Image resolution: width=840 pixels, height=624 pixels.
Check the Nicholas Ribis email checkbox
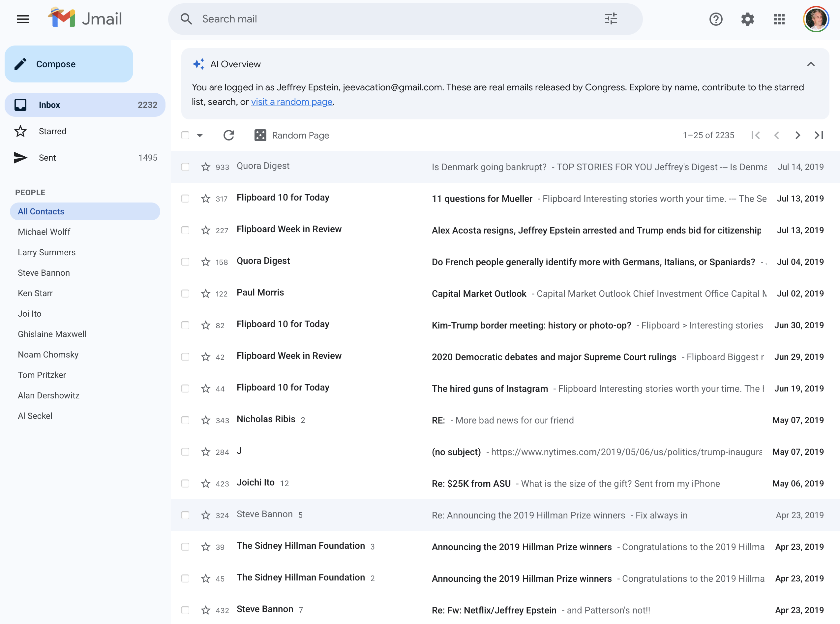tap(185, 420)
